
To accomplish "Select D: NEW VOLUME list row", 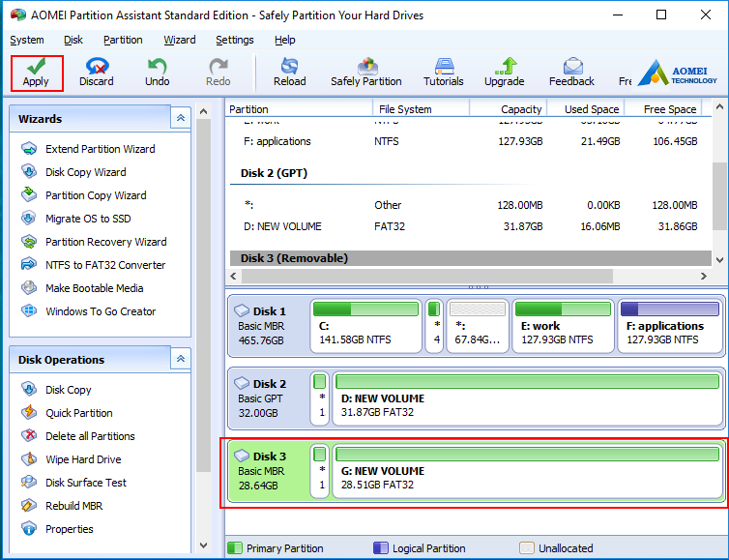I will pyautogui.click(x=470, y=226).
